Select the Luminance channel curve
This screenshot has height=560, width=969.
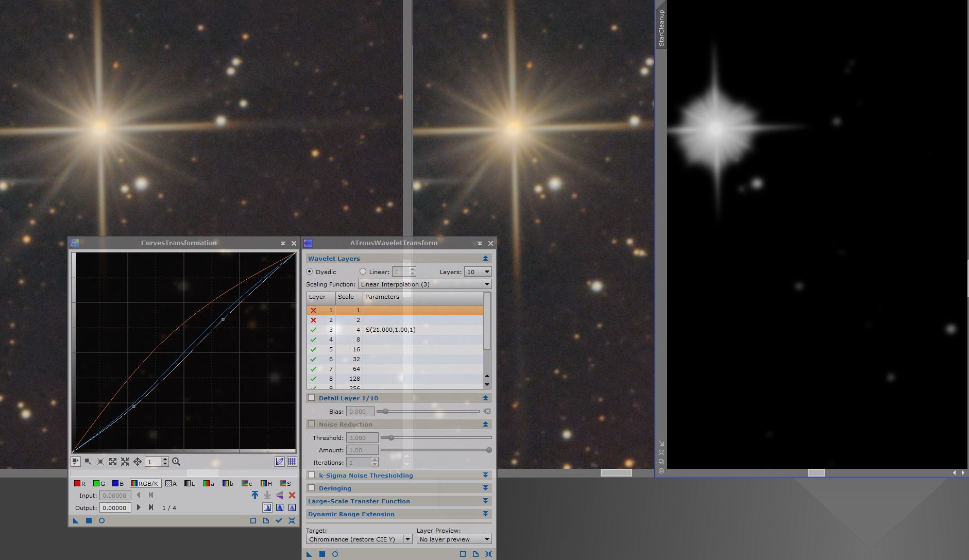click(x=188, y=483)
